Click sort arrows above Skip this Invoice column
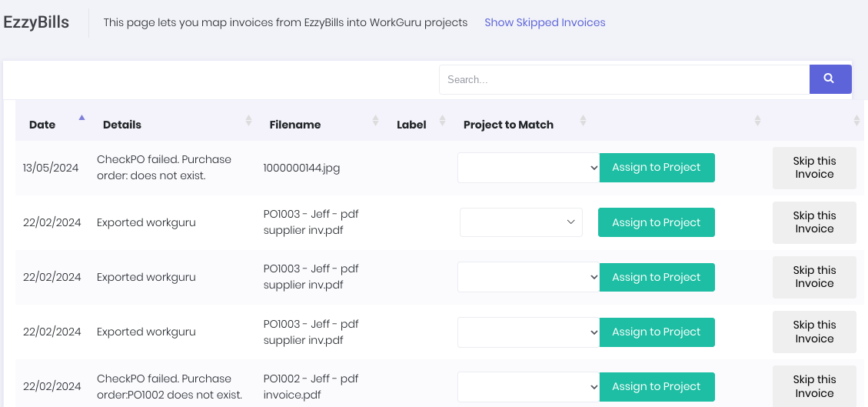 (857, 120)
